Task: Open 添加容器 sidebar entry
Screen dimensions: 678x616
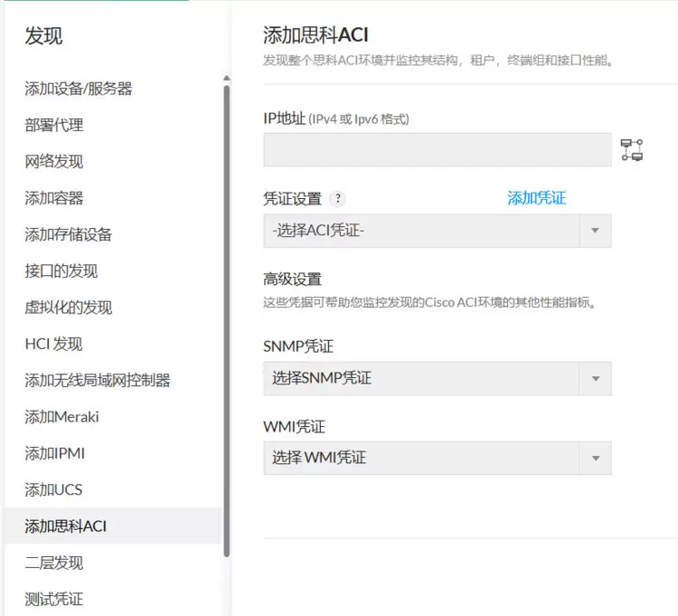Action: point(54,198)
